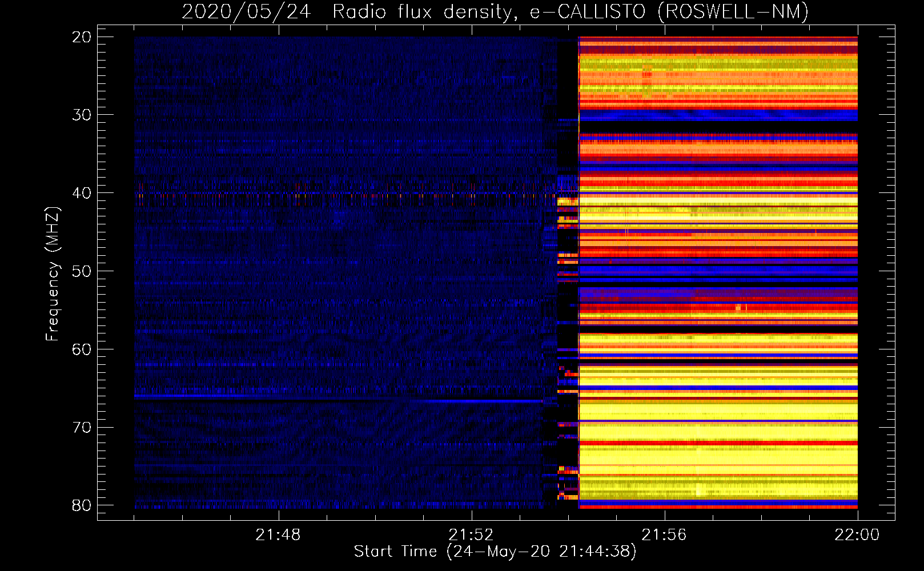924x571 pixels.
Task: Click the frequency tick label "50"
Action: [x=82, y=271]
